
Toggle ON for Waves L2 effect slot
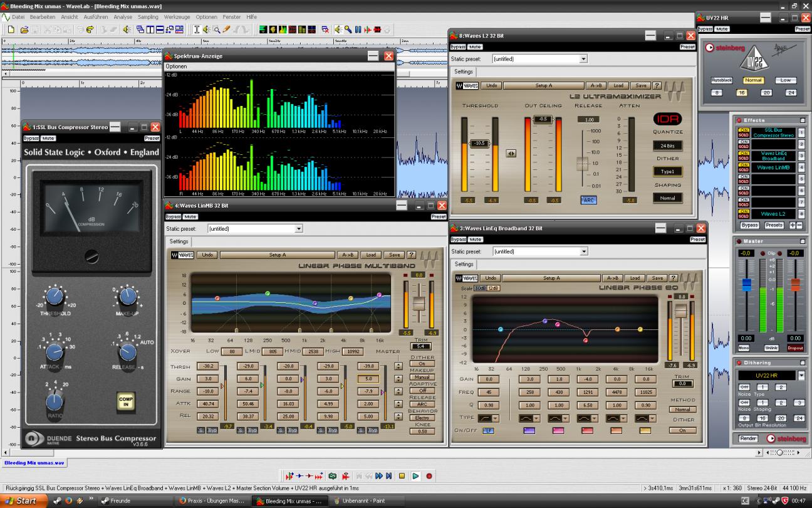pyautogui.click(x=744, y=211)
